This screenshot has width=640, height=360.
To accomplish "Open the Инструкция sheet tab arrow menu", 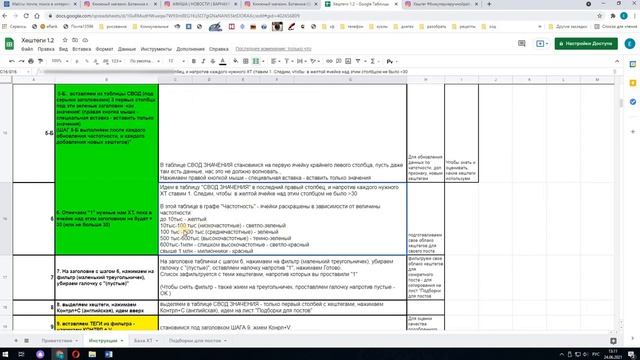I will (x=122, y=340).
